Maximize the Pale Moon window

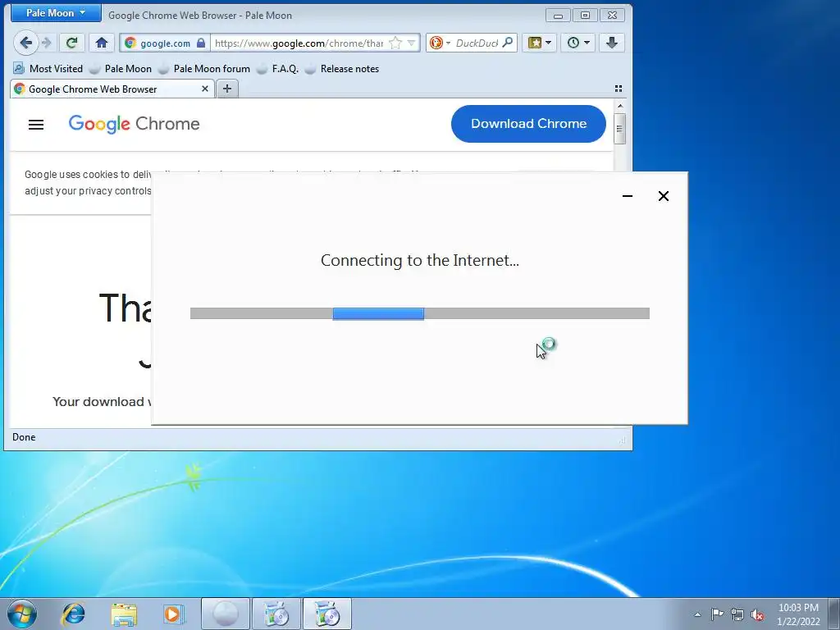coord(585,16)
